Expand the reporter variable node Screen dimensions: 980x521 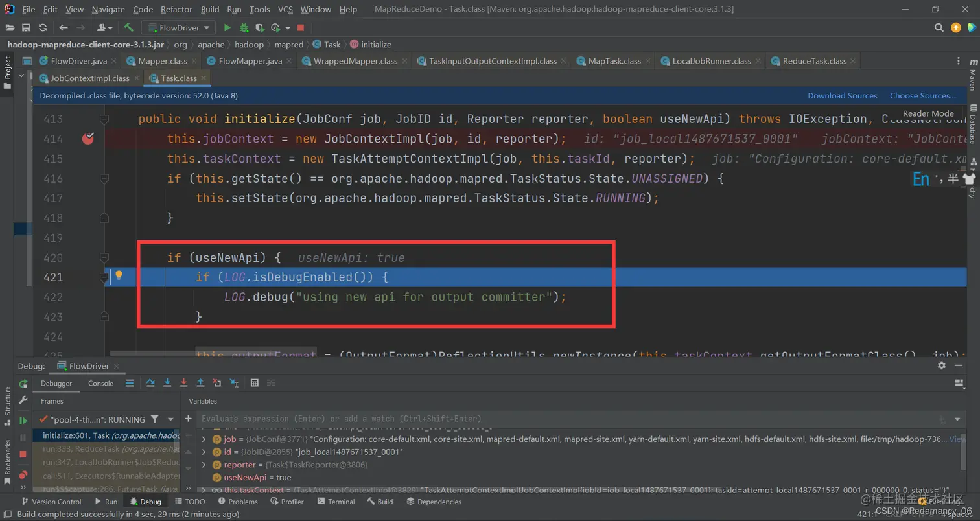[204, 465]
